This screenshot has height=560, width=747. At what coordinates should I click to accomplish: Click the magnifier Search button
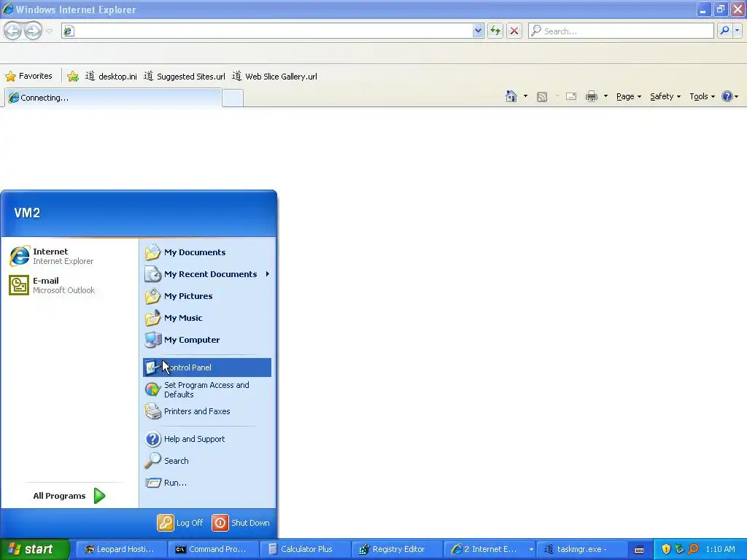click(724, 31)
